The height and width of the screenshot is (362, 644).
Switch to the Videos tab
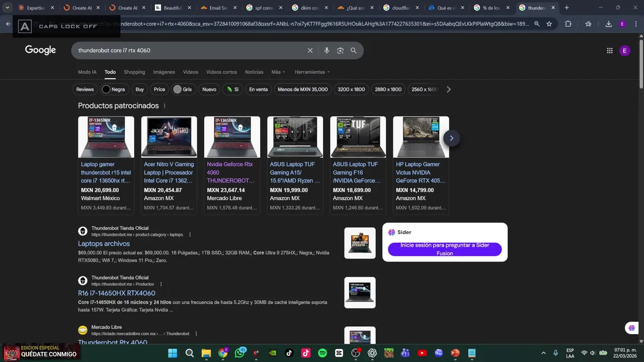pyautogui.click(x=190, y=72)
